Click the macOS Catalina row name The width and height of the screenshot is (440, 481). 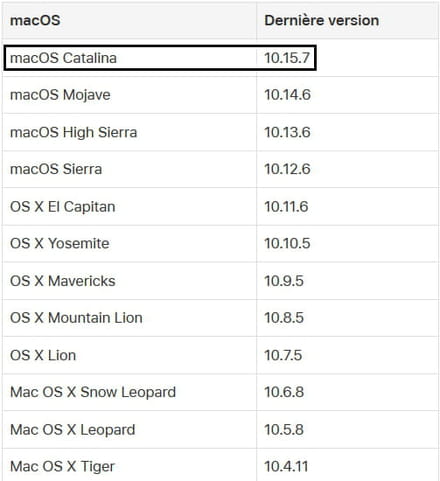coord(63,58)
